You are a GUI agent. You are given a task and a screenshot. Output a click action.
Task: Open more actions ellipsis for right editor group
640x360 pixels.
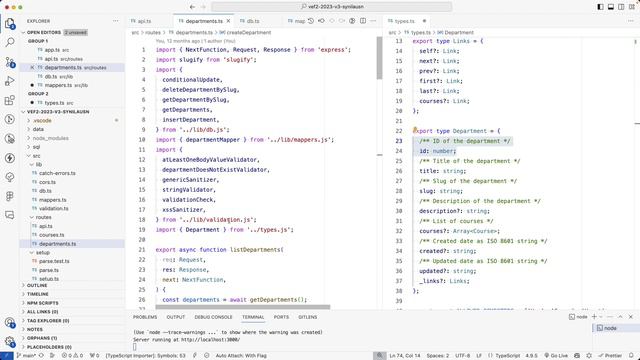[631, 21]
